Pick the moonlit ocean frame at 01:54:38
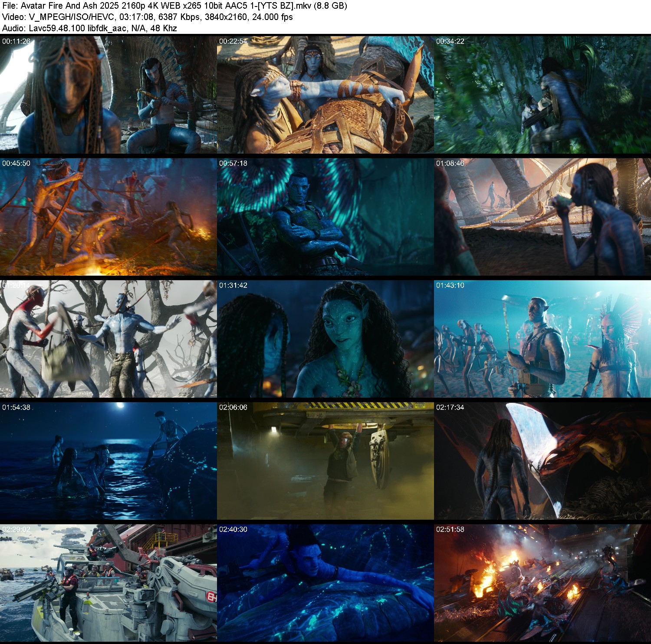Viewport: 651px width, 644px height. (108, 461)
